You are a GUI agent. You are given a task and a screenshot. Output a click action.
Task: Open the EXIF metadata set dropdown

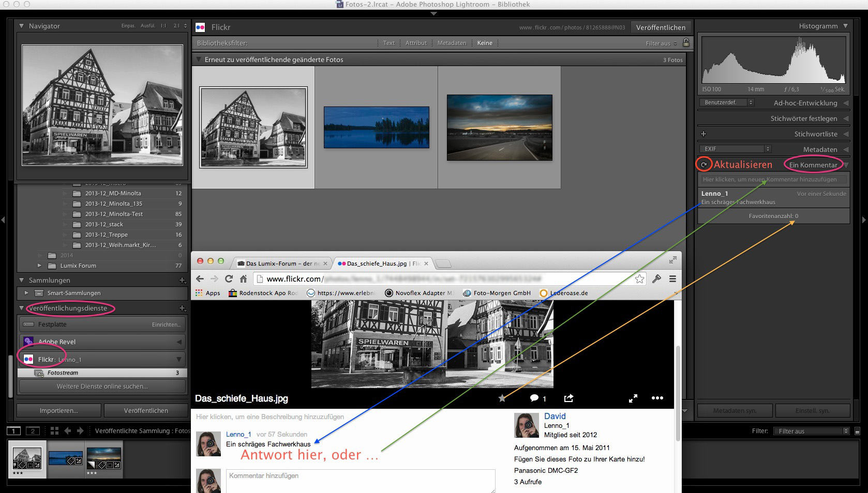(735, 149)
